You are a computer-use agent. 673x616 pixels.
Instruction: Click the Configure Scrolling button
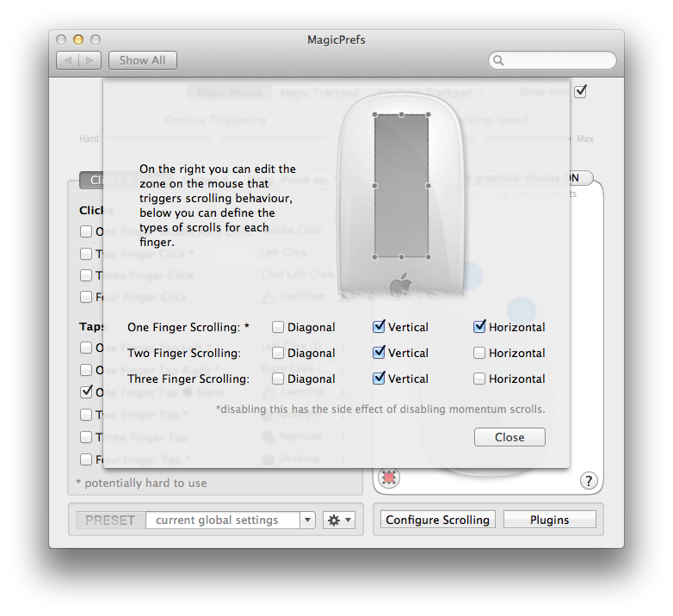click(x=438, y=520)
